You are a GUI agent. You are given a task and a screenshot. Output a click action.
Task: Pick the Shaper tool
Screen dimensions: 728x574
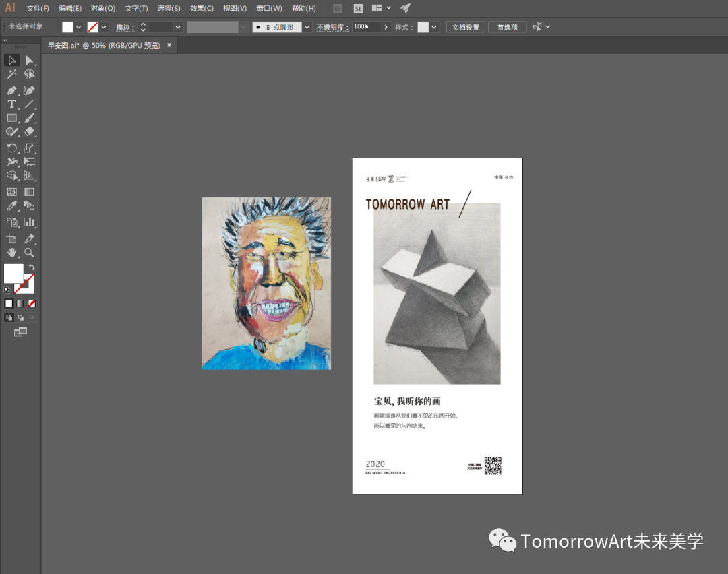click(12, 132)
